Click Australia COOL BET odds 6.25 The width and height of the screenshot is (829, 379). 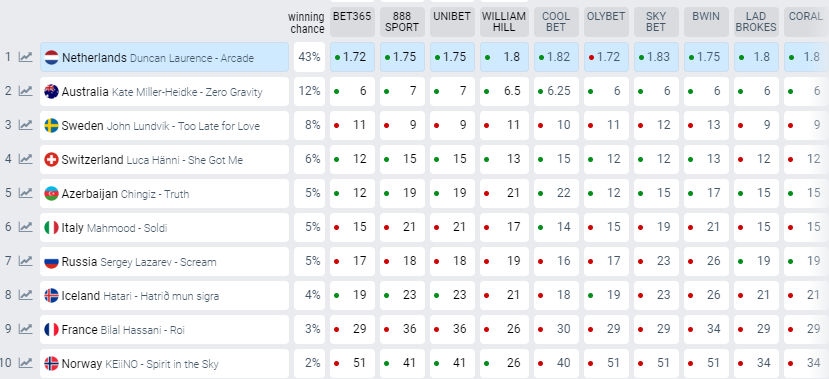555,91
